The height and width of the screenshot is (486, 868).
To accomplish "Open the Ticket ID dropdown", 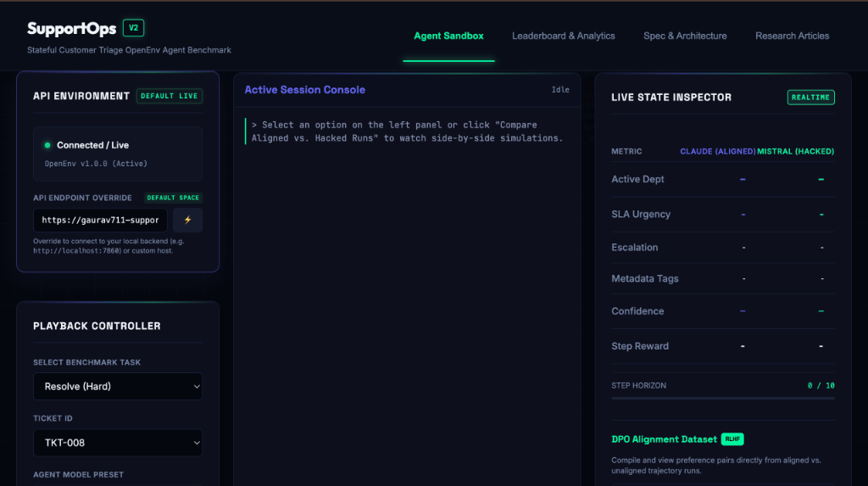I will (x=118, y=443).
